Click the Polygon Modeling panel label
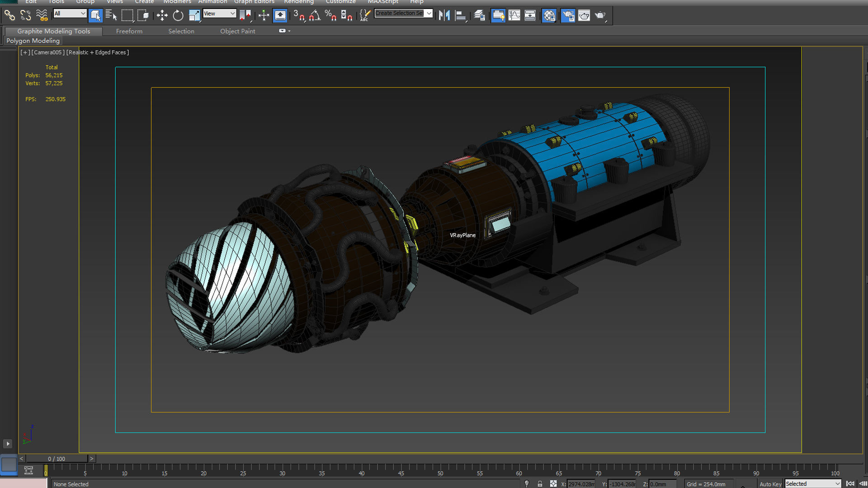 33,41
